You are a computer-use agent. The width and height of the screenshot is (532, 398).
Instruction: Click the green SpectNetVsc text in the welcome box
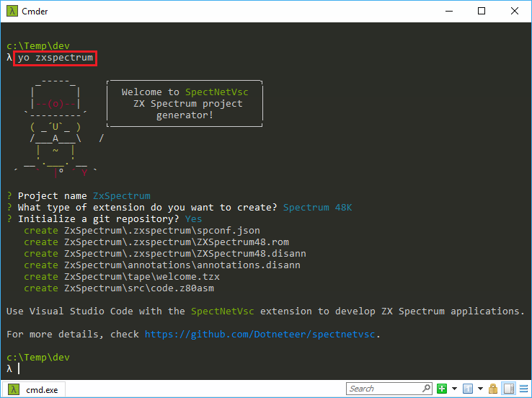click(217, 92)
